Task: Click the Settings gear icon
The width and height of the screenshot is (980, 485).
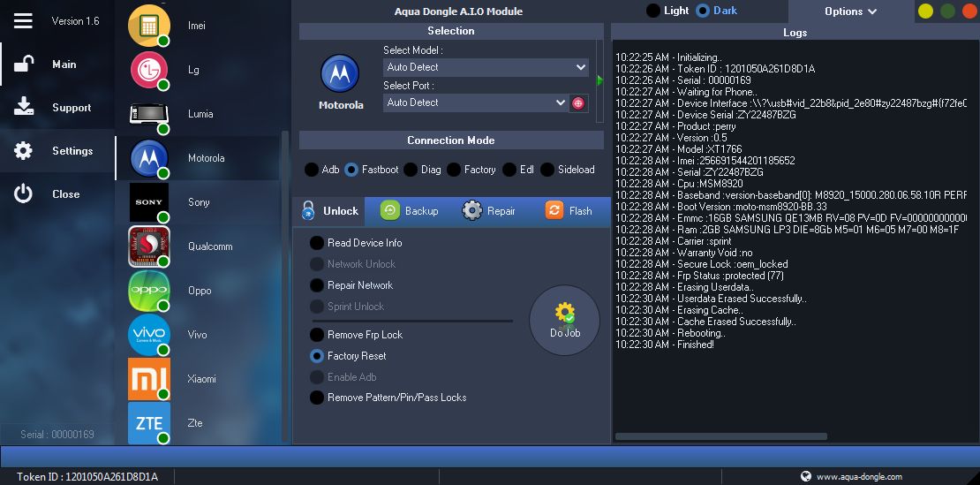Action: point(23,151)
